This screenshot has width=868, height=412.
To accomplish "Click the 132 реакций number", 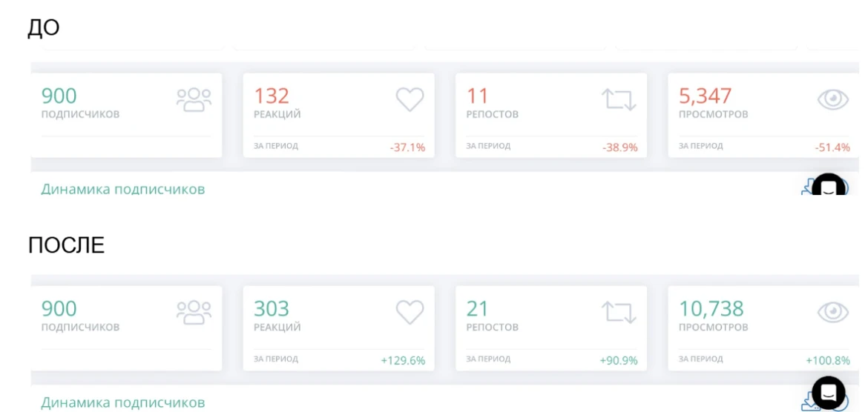I will (272, 96).
